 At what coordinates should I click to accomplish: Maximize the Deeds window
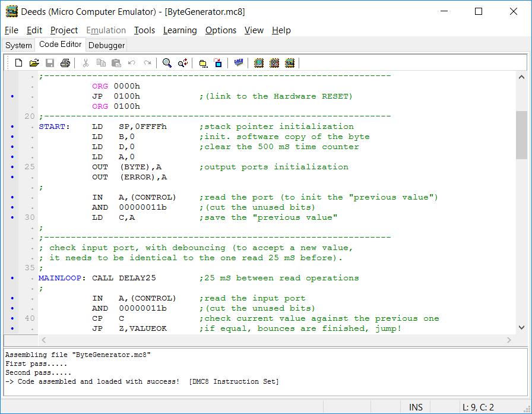tap(479, 11)
